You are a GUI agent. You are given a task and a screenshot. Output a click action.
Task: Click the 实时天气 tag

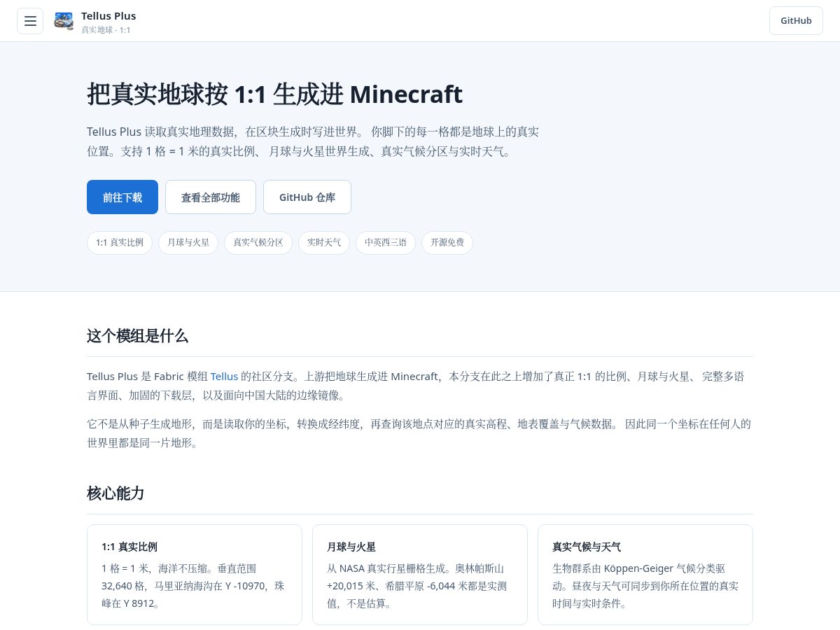(x=324, y=243)
